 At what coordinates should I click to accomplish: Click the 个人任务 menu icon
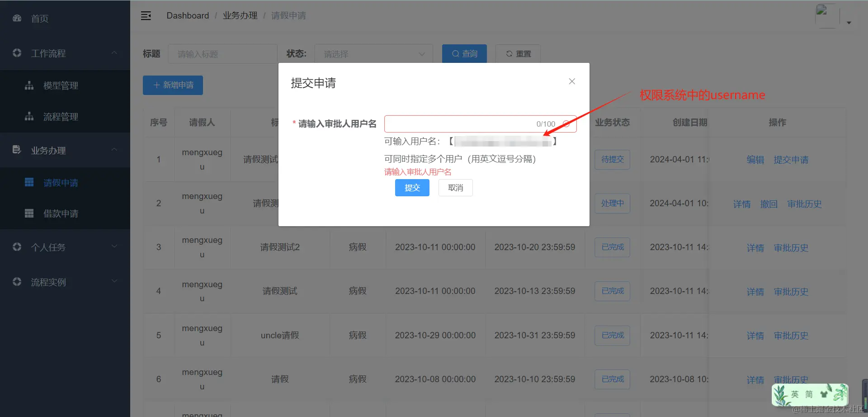pyautogui.click(x=17, y=246)
